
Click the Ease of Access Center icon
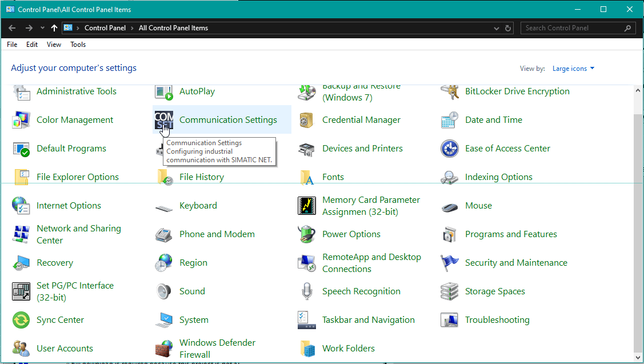coord(449,149)
